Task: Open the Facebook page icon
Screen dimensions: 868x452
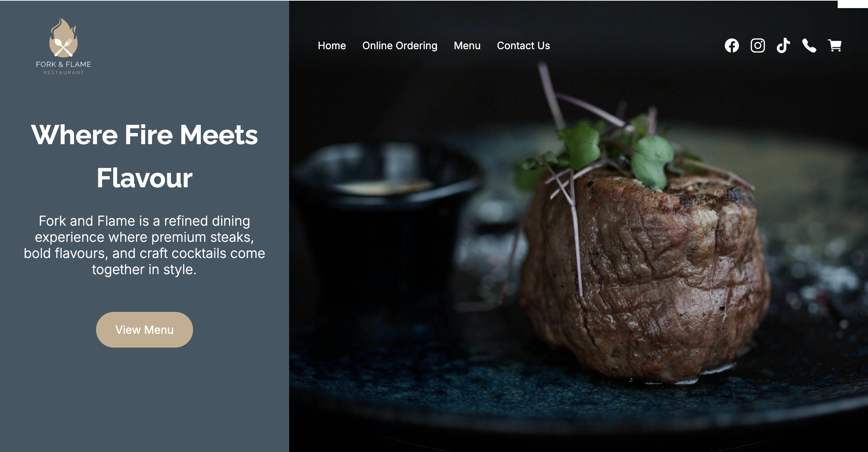Action: click(x=732, y=46)
